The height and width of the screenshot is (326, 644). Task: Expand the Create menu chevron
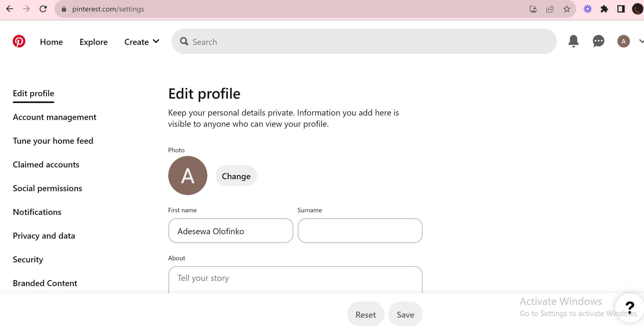[156, 41]
